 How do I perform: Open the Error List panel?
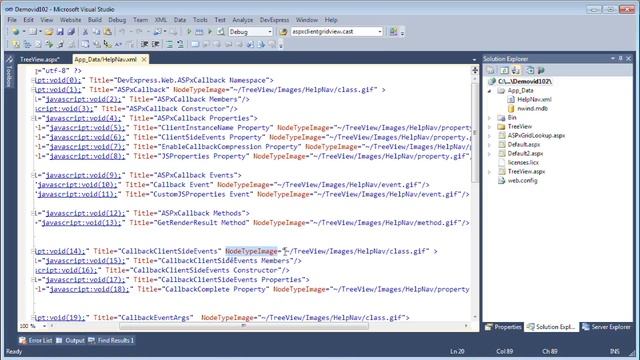click(36, 340)
